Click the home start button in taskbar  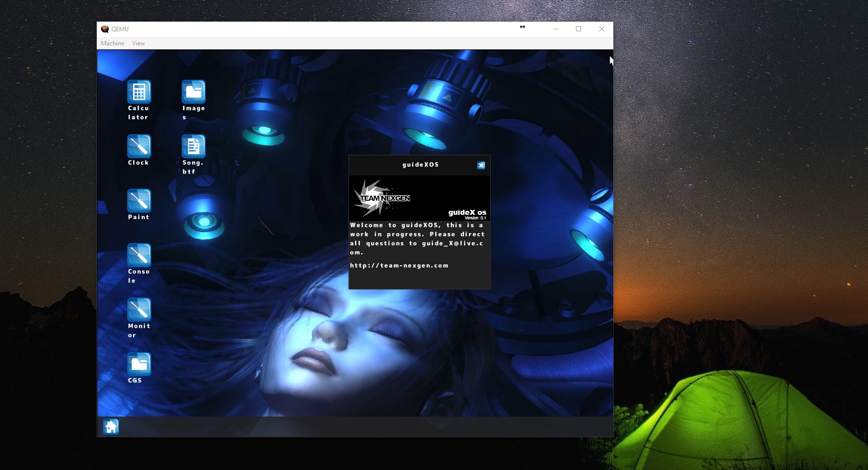pyautogui.click(x=111, y=427)
